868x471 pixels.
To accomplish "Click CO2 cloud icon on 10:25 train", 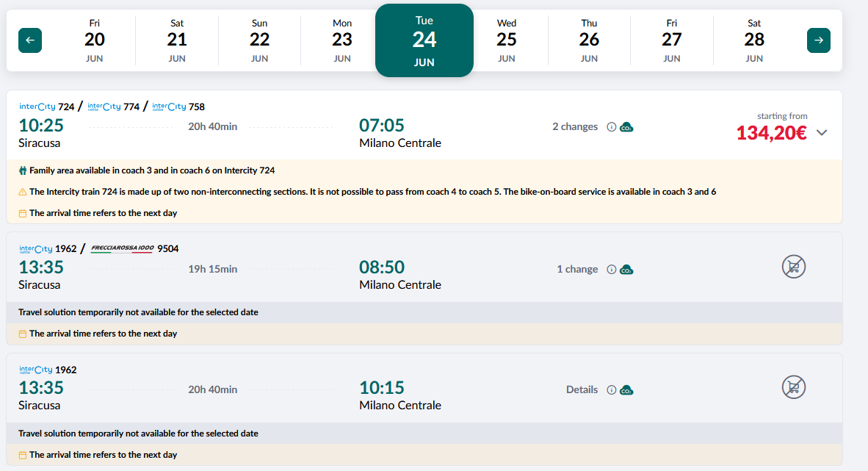I will click(626, 127).
